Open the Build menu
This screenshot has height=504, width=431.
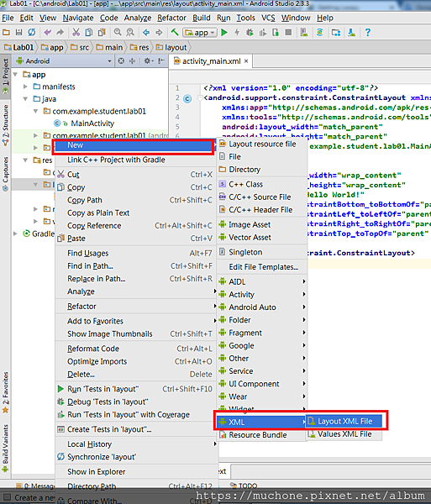pyautogui.click(x=201, y=18)
